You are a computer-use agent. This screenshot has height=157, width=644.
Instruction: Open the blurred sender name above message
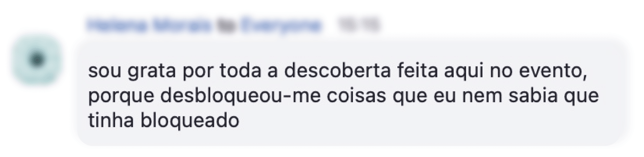pyautogui.click(x=149, y=25)
